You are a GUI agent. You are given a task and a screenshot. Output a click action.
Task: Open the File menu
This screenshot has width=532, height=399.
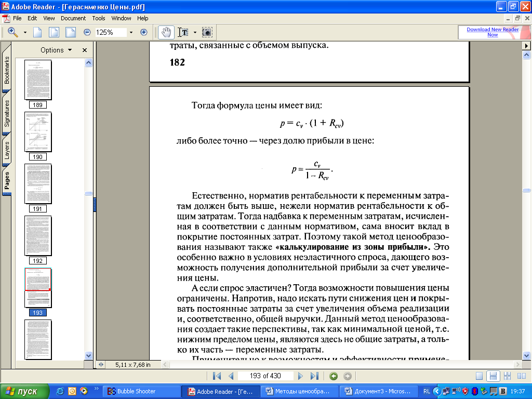pyautogui.click(x=17, y=18)
